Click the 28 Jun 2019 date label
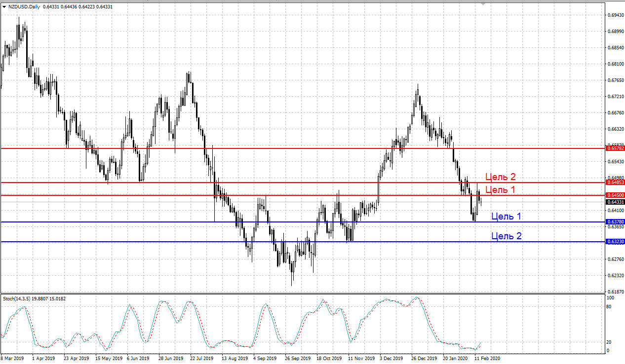The height and width of the screenshot is (364, 625). 171,358
